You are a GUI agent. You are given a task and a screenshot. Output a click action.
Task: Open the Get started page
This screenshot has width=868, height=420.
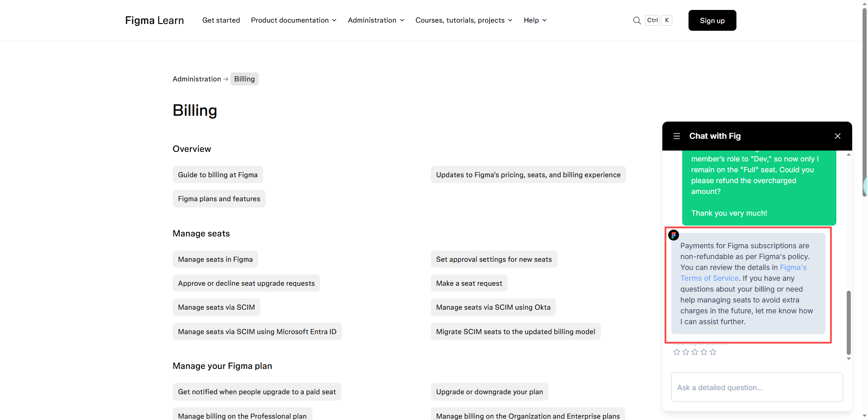click(x=221, y=20)
